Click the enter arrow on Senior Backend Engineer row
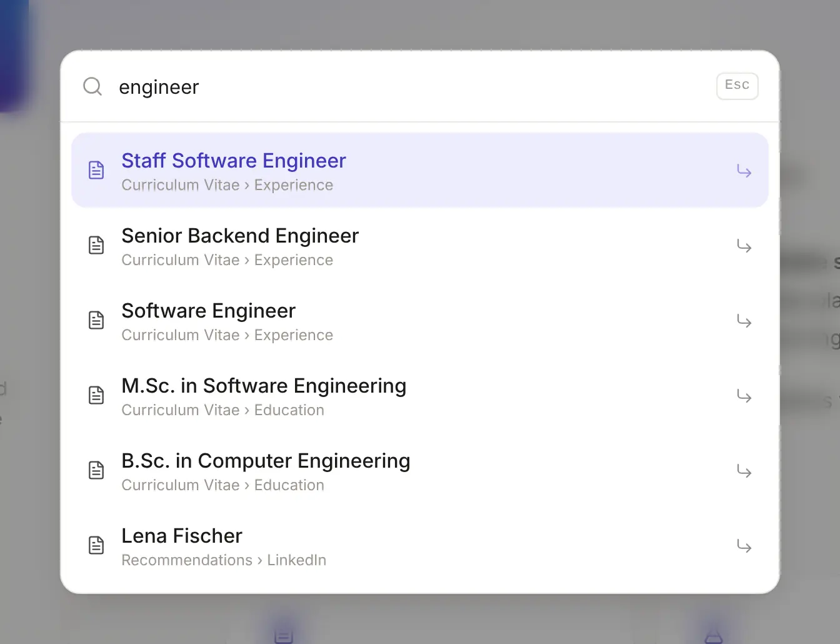The height and width of the screenshot is (644, 840). (x=744, y=246)
